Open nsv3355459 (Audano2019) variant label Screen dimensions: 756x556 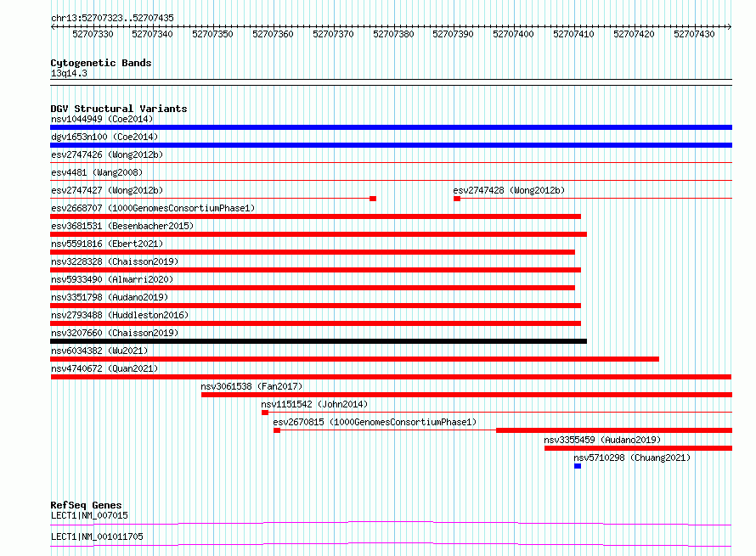pos(602,440)
